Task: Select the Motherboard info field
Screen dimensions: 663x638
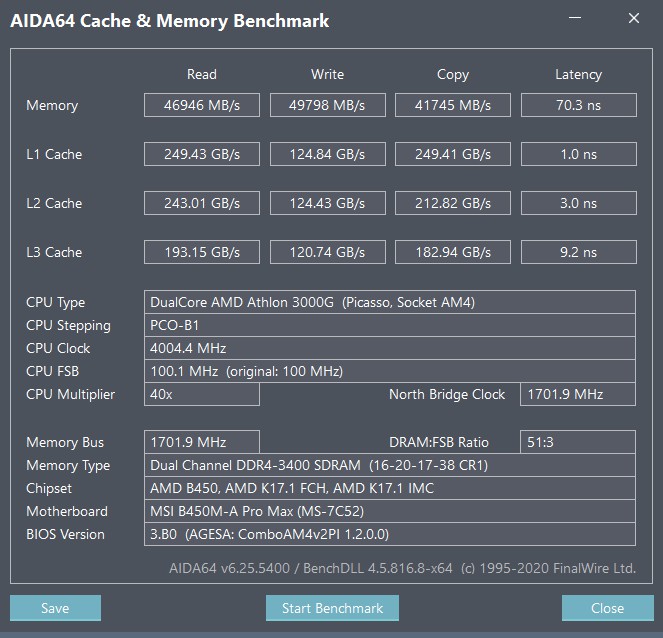Action: pos(390,511)
